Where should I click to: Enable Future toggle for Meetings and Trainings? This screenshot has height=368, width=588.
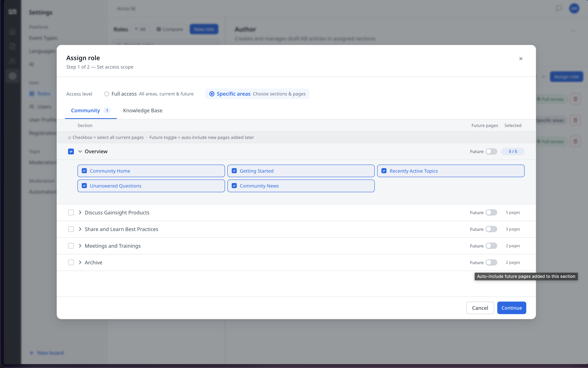click(x=491, y=246)
